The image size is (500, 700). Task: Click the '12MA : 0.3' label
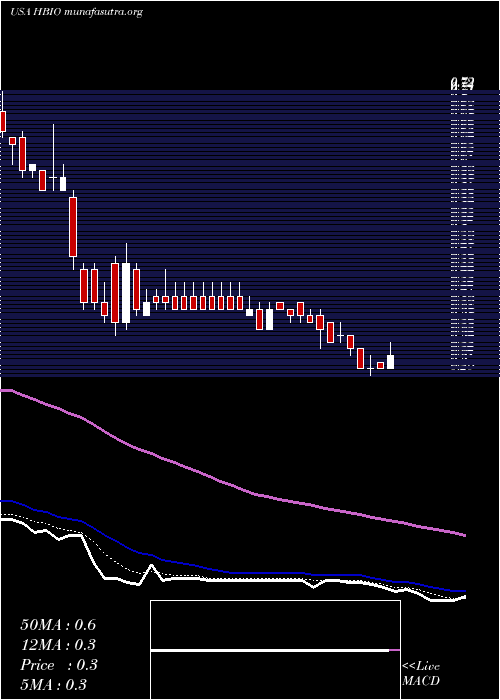coord(58,645)
